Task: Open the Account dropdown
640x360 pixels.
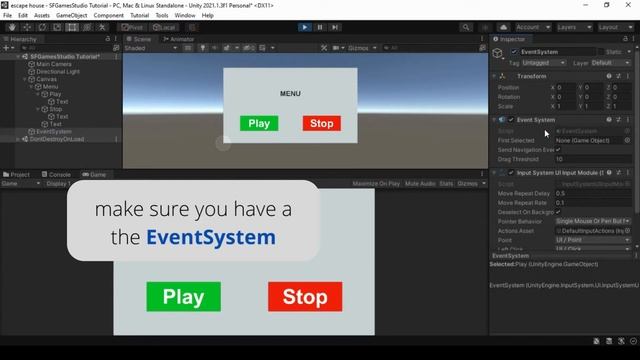Action: 533,27
